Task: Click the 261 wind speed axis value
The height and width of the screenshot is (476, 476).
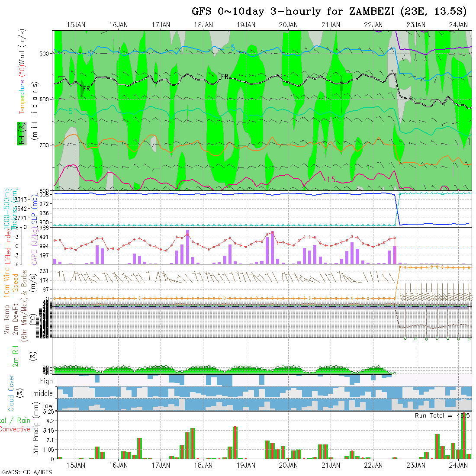Action: (x=46, y=271)
